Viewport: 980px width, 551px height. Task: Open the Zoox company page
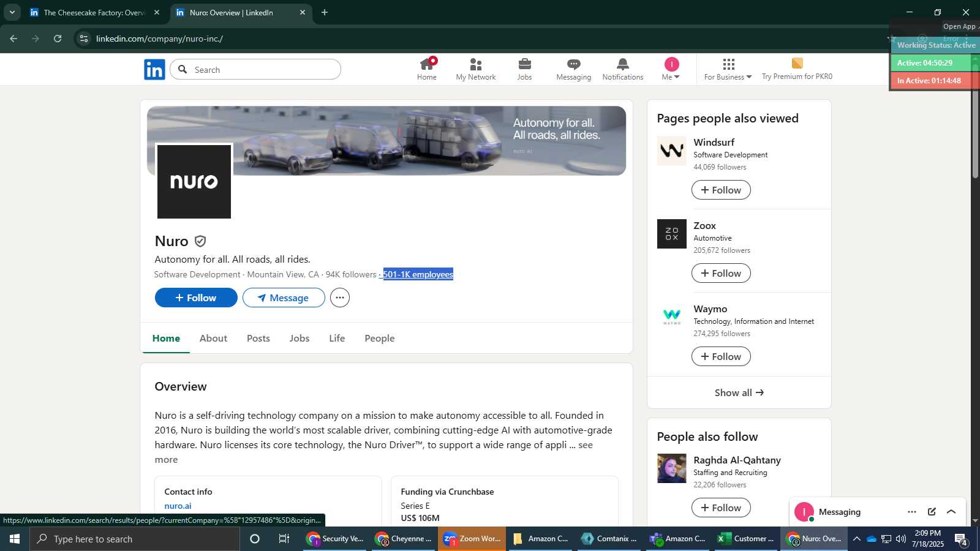(x=704, y=225)
